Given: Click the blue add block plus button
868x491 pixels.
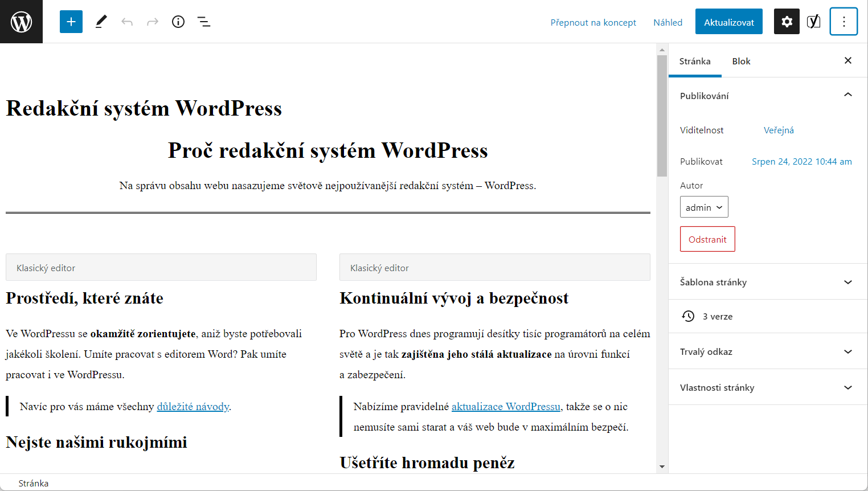Looking at the screenshot, I should click(x=71, y=22).
